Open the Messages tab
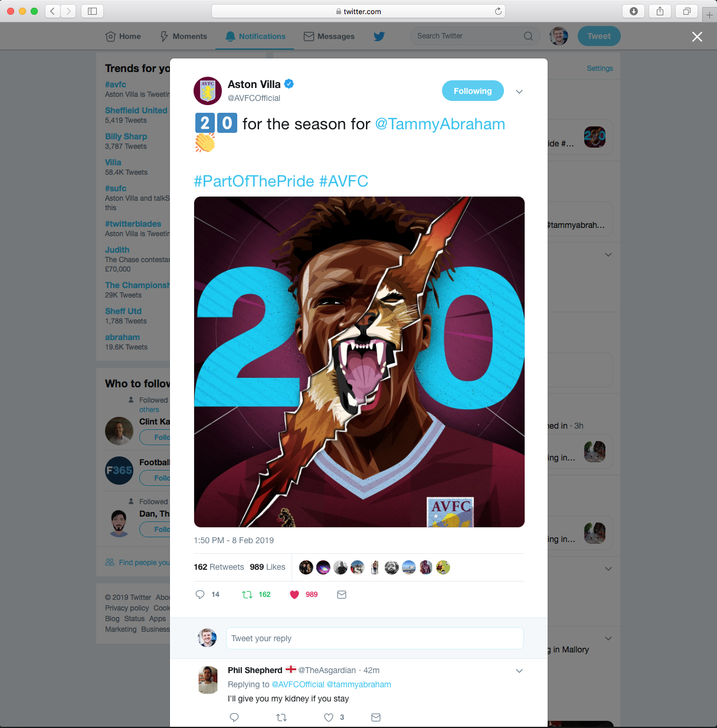The height and width of the screenshot is (728, 717). pos(329,36)
